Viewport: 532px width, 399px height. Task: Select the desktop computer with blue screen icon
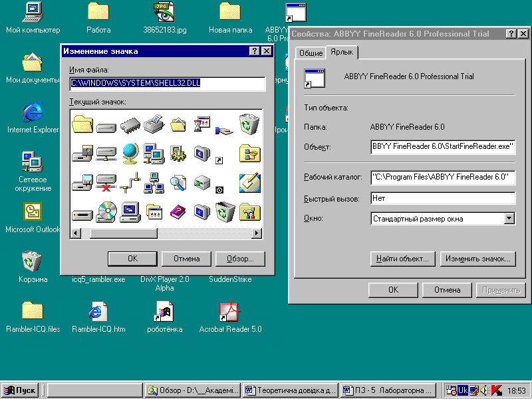[x=130, y=212]
